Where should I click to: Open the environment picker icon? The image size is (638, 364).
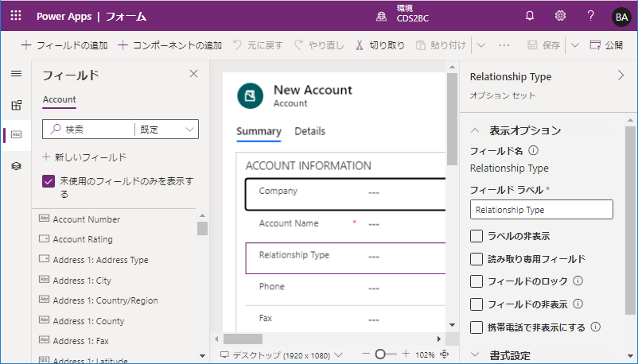381,16
